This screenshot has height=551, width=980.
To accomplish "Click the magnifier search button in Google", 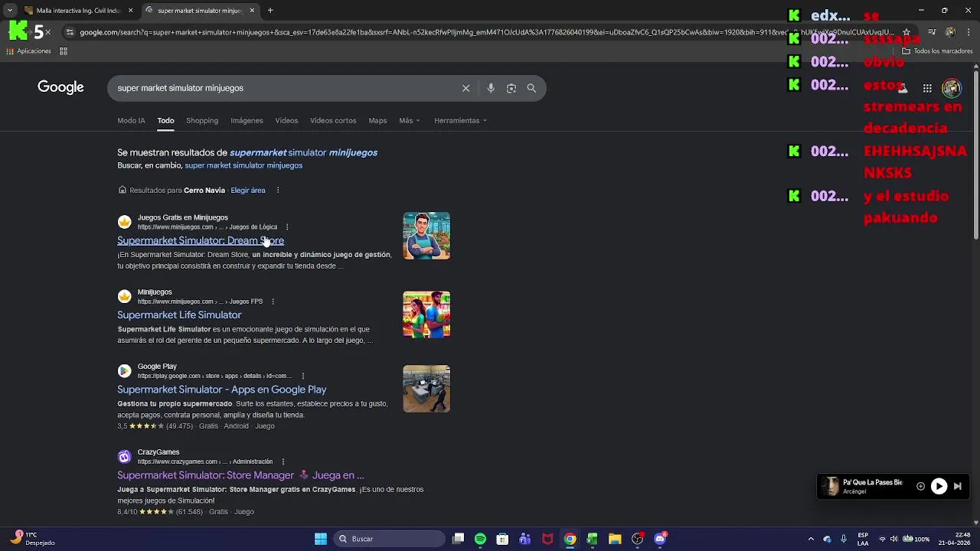I will pyautogui.click(x=531, y=88).
